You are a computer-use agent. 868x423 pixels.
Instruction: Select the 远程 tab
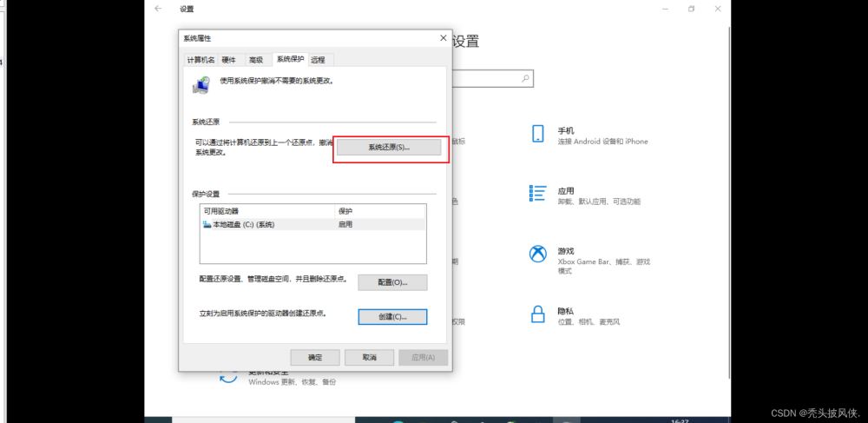(319, 60)
